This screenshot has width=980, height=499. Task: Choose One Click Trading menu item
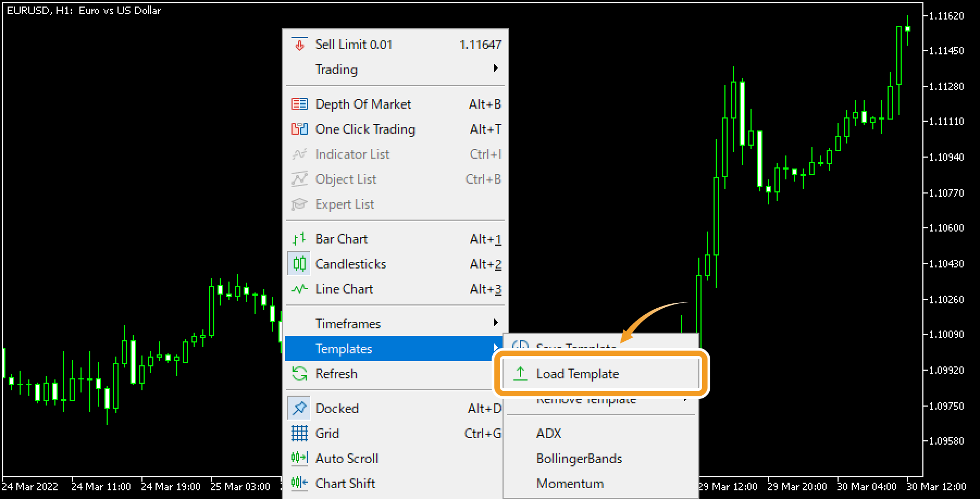click(395, 129)
